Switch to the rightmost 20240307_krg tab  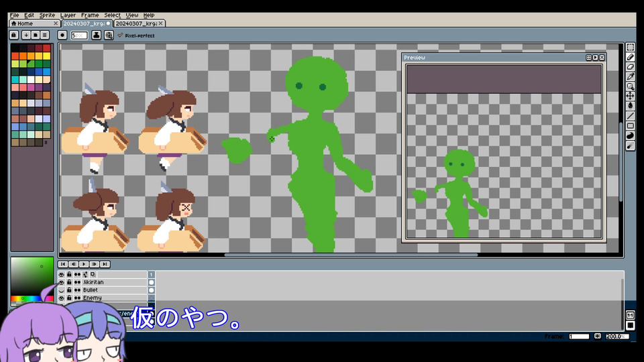[x=140, y=23]
